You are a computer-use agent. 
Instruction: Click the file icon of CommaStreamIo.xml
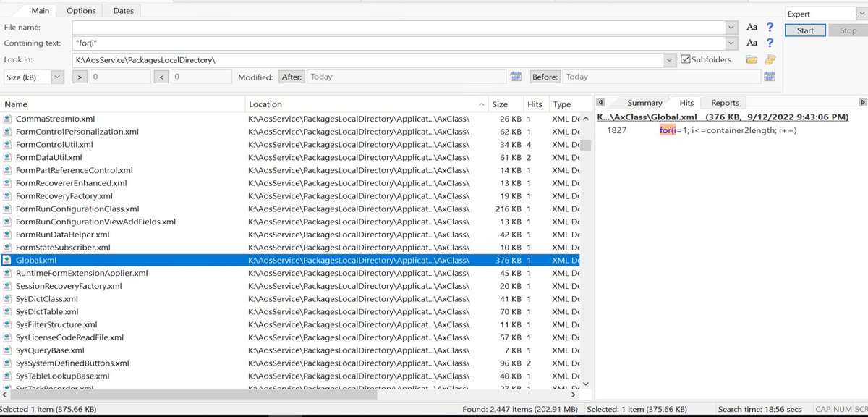8,119
